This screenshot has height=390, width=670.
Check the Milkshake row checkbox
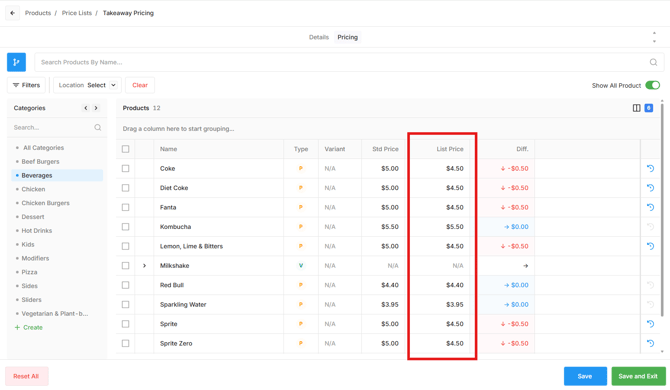point(125,265)
